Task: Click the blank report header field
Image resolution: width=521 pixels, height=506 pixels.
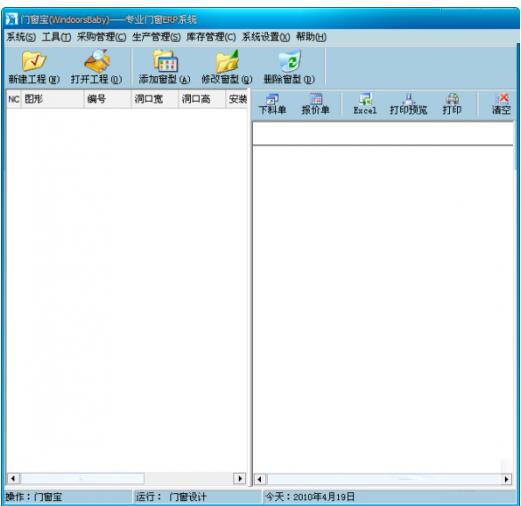Action: [383, 134]
